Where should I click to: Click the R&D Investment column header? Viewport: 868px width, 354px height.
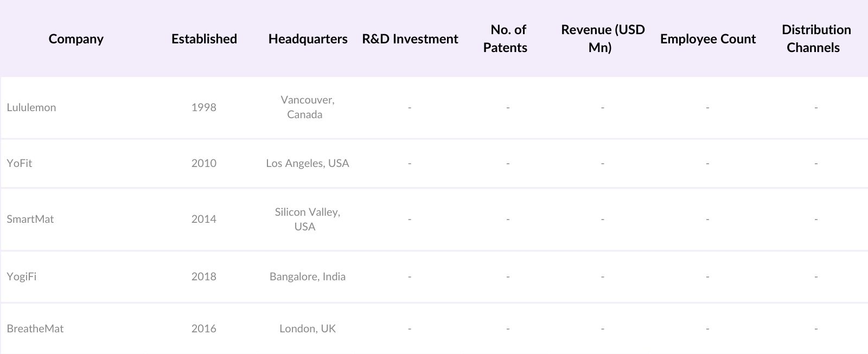click(x=410, y=39)
